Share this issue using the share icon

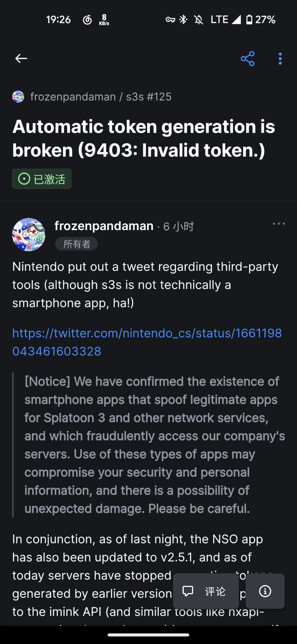point(247,58)
